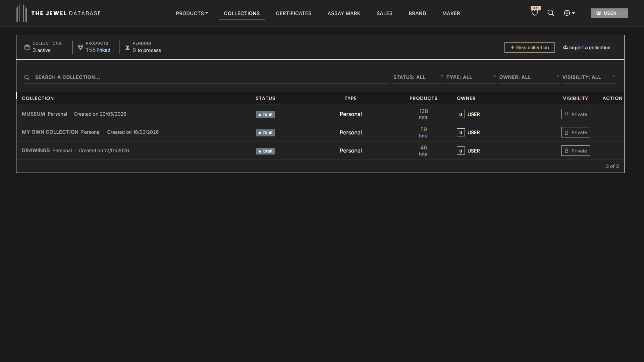The image size is (644, 362).
Task: Click The Jewel Database logo
Action: (59, 13)
